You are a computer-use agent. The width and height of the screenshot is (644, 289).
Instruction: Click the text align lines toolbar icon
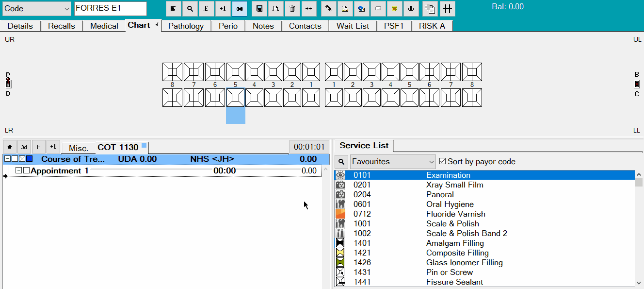coord(173,9)
